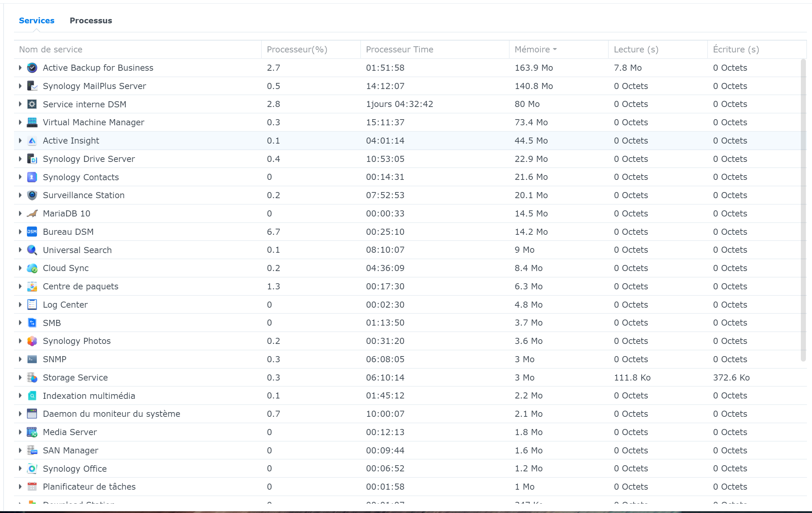Image resolution: width=812 pixels, height=513 pixels.
Task: Sort by Nom de service column
Action: [138, 50]
